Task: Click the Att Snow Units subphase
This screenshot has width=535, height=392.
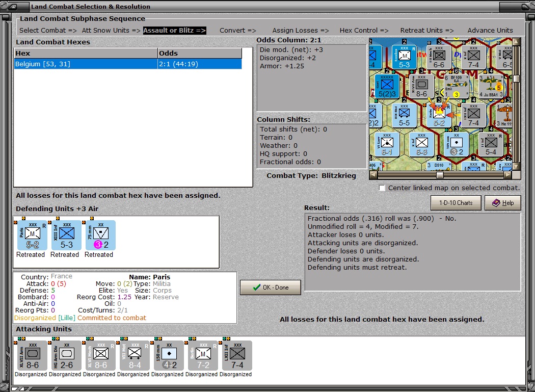Action: point(111,31)
